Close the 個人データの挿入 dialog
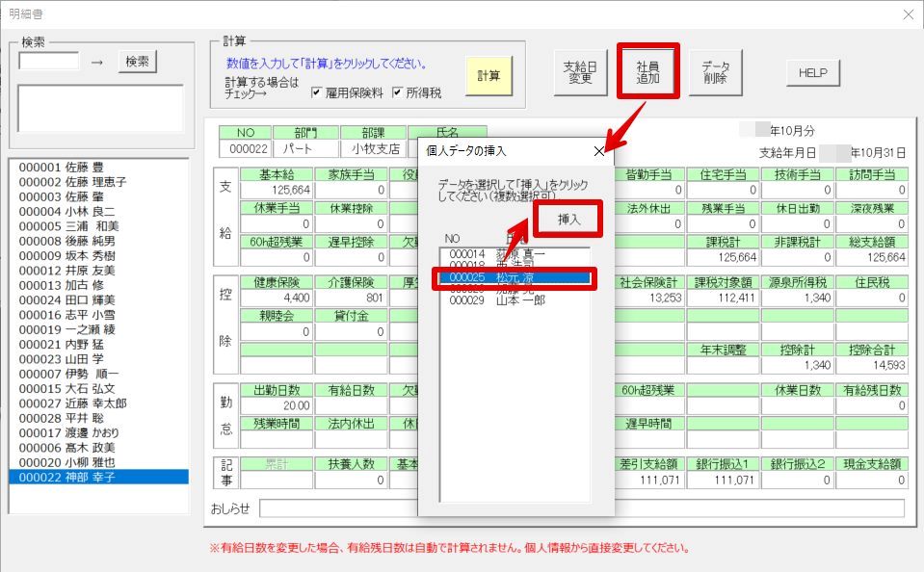The height and width of the screenshot is (572, 924). [599, 150]
